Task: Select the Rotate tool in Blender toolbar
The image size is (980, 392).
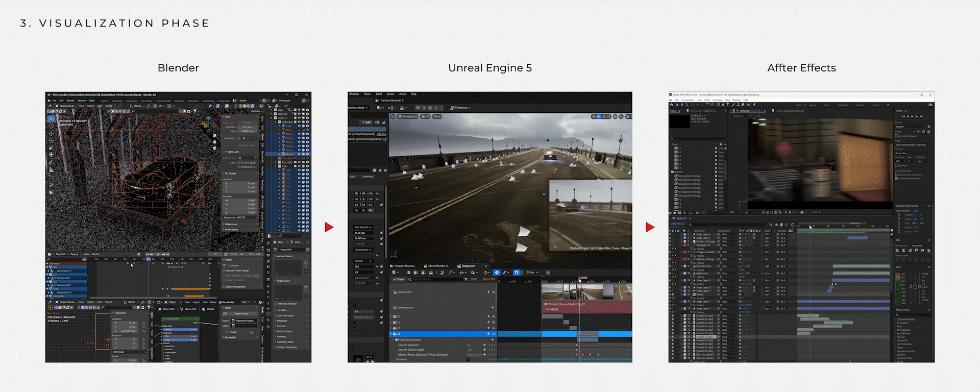Action: (x=51, y=140)
